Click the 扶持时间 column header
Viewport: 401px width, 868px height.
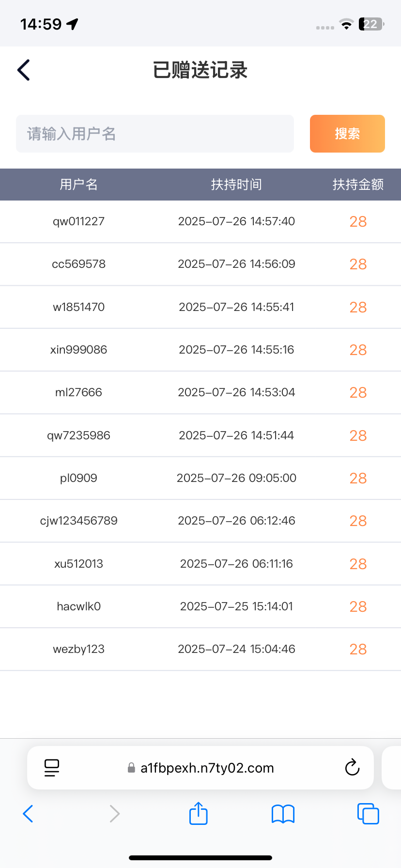[x=236, y=185]
